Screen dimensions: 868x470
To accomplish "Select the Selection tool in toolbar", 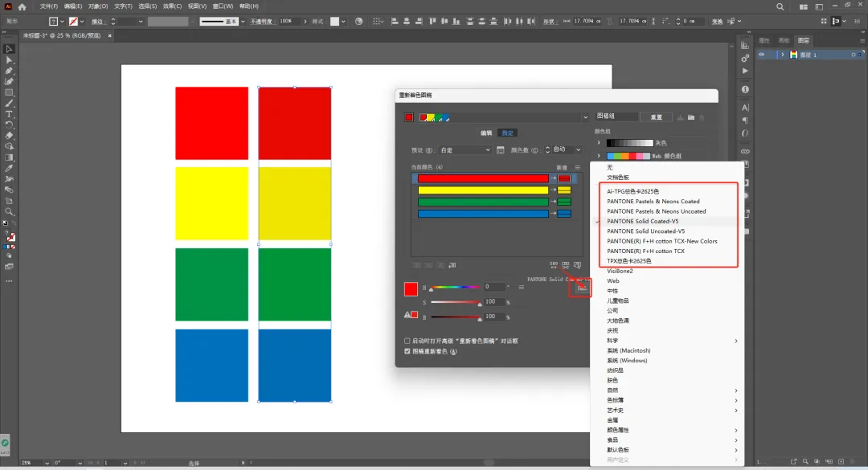I will pyautogui.click(x=9, y=49).
